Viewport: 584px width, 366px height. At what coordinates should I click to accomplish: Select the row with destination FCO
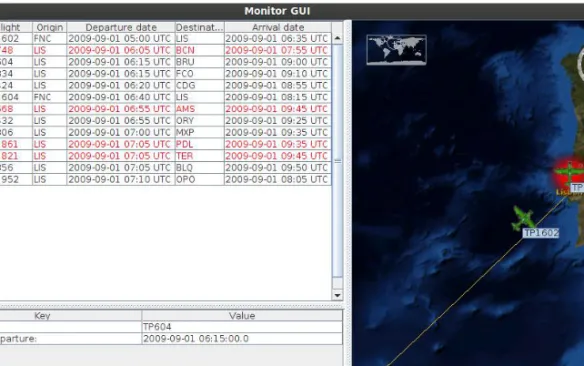point(165,74)
